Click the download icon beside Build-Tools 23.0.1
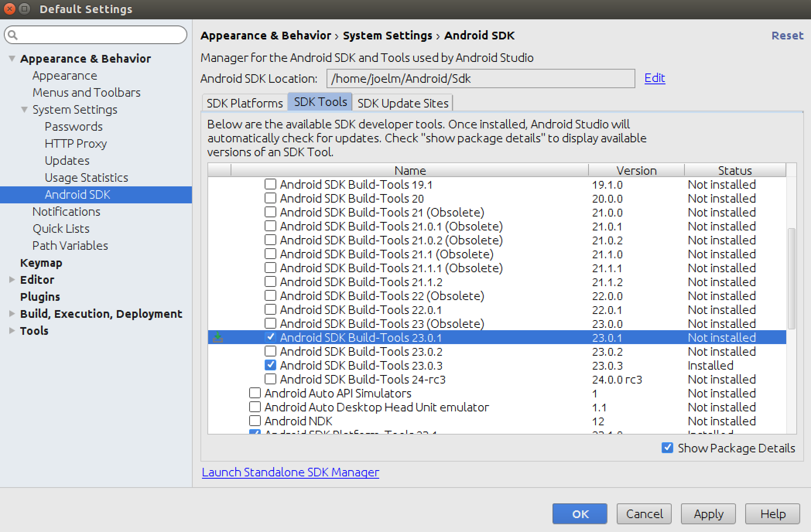 pos(218,338)
